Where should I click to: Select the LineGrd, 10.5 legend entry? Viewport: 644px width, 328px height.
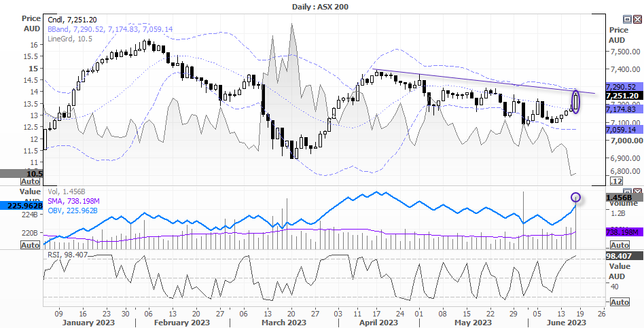tap(70, 39)
